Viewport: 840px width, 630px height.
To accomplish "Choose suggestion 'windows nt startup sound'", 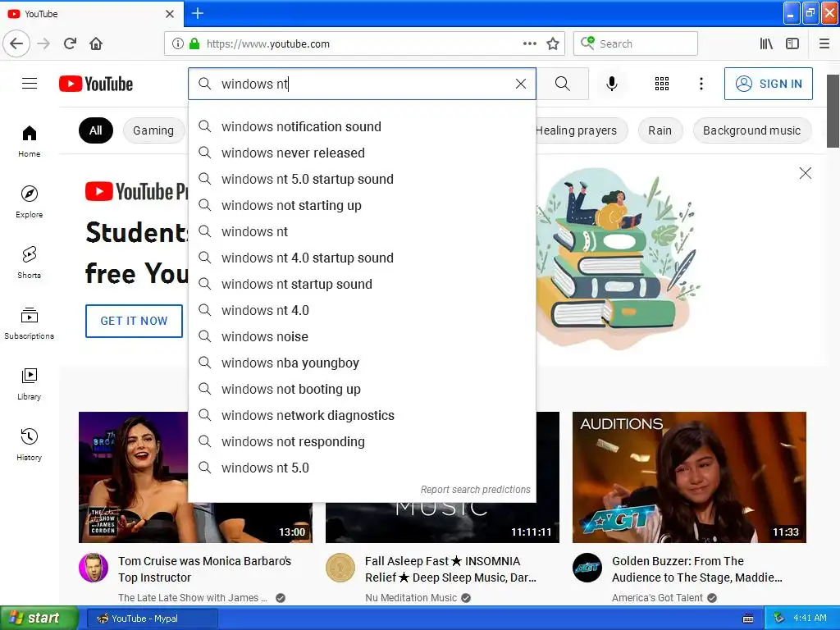I will tap(362, 284).
